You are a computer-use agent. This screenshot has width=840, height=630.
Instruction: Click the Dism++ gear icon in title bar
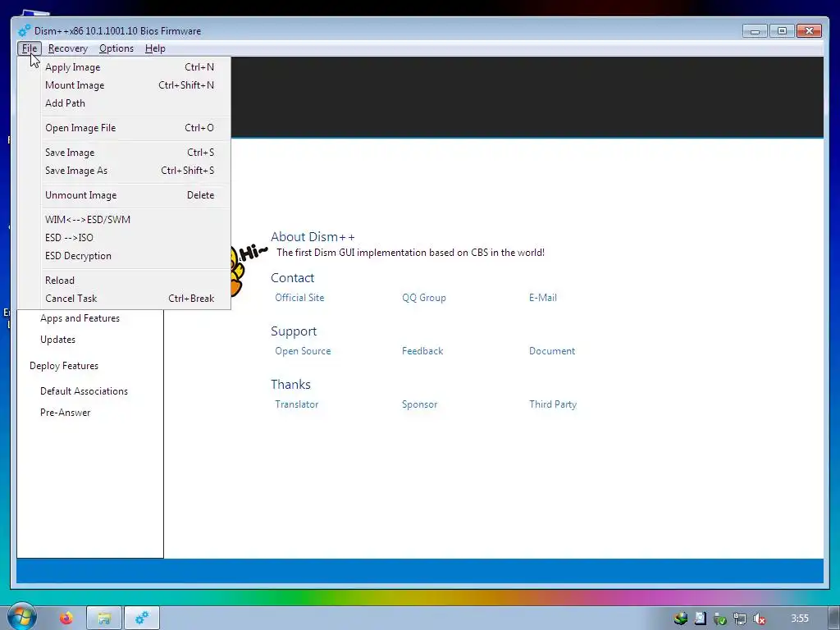coord(24,31)
